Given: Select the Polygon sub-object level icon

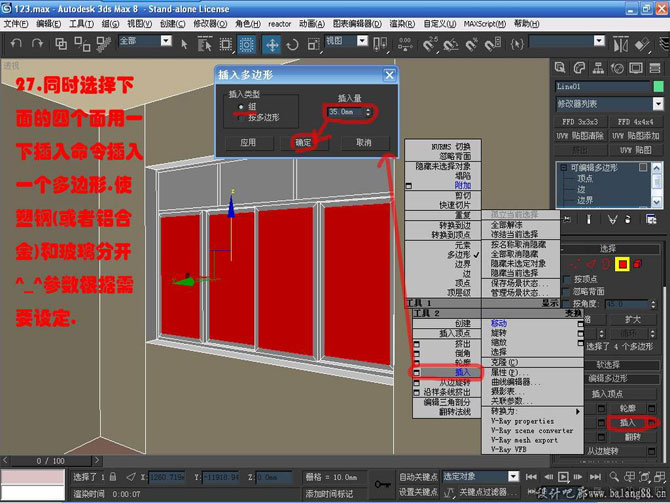Looking at the screenshot, I should tap(622, 265).
